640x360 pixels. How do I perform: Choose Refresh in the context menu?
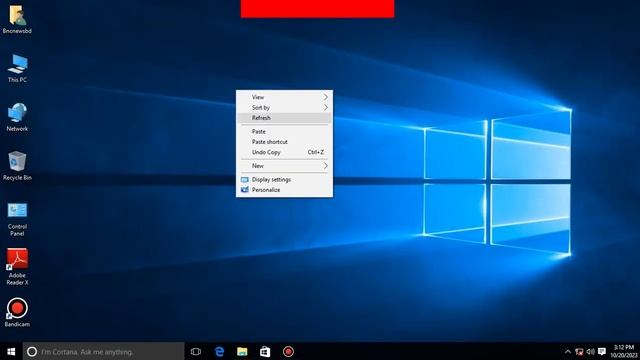[284, 118]
